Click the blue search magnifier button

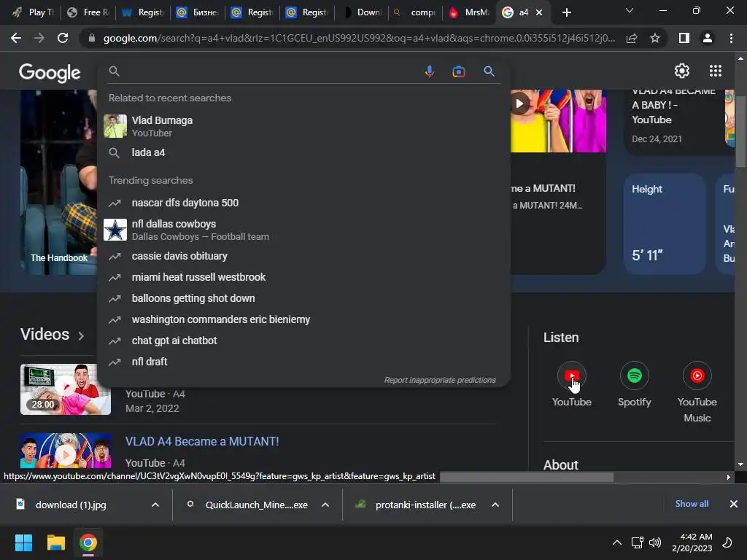coord(489,71)
